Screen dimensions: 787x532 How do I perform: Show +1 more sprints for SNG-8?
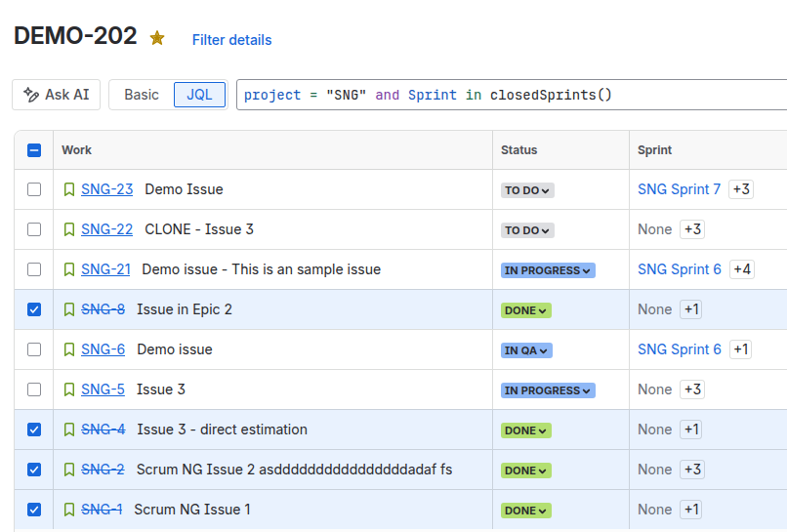[691, 309]
